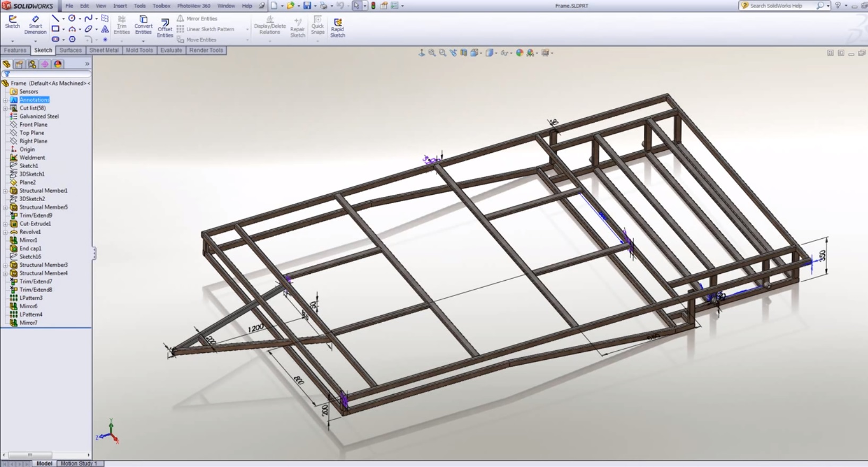Click the Trim Entities tool
Image resolution: width=868 pixels, height=467 pixels.
122,25
